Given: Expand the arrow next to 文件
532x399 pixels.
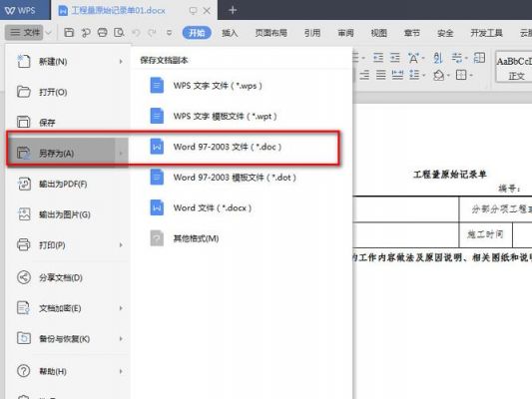Looking at the screenshot, I should click(x=49, y=33).
